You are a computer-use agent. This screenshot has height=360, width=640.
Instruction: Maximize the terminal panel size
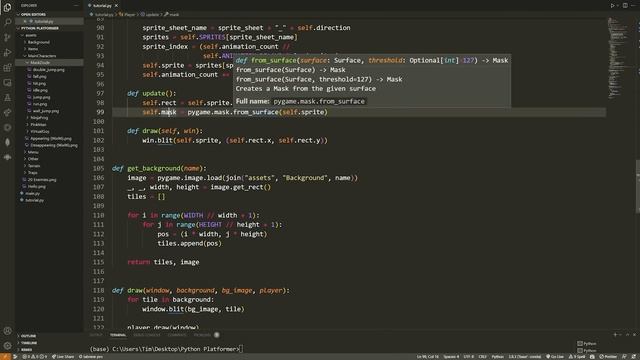point(627,335)
